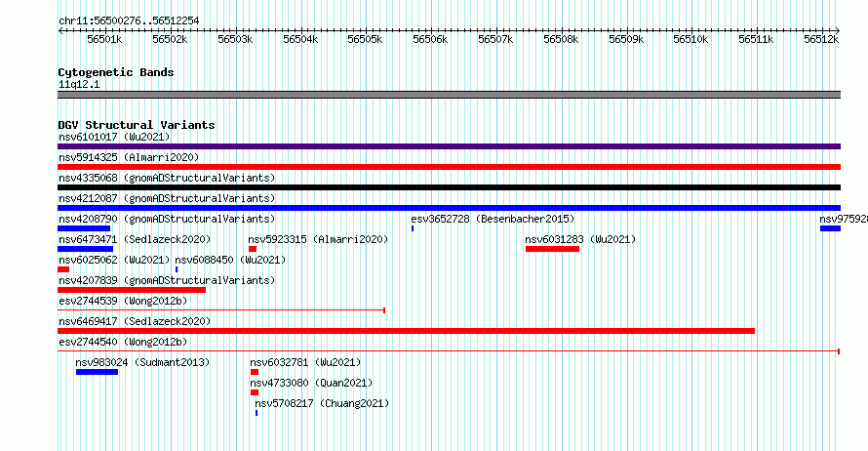
Task: Click the thin red esv2744540 line
Action: click(449, 351)
